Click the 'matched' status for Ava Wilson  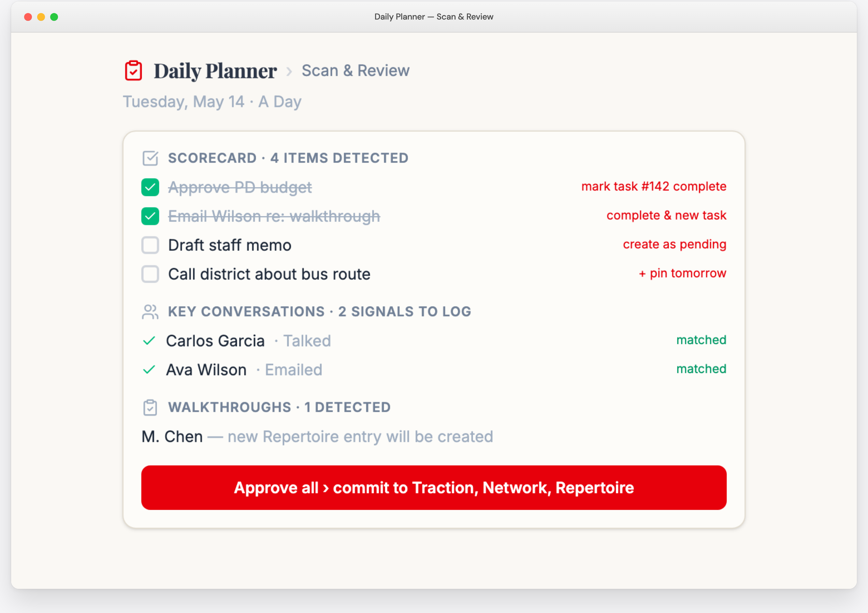point(701,369)
